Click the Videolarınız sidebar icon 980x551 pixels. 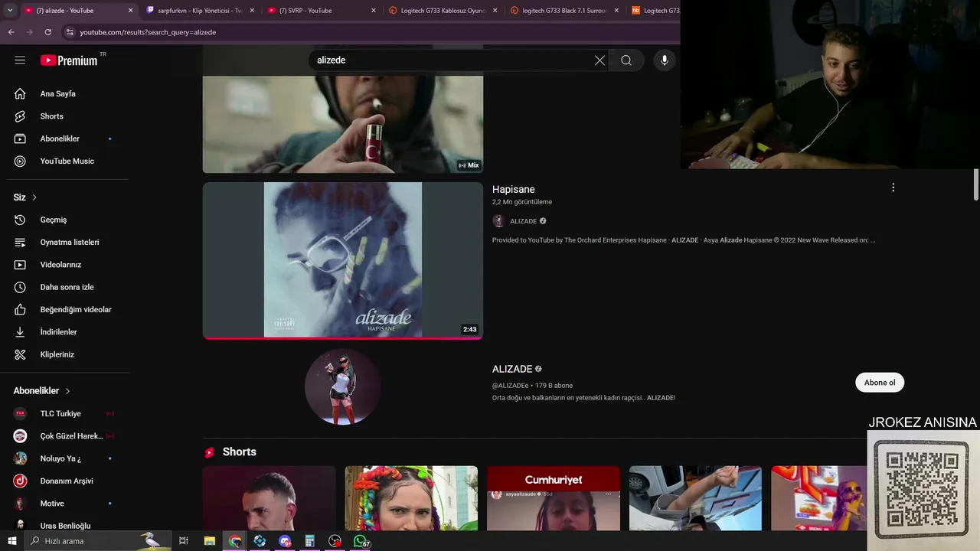tap(21, 265)
